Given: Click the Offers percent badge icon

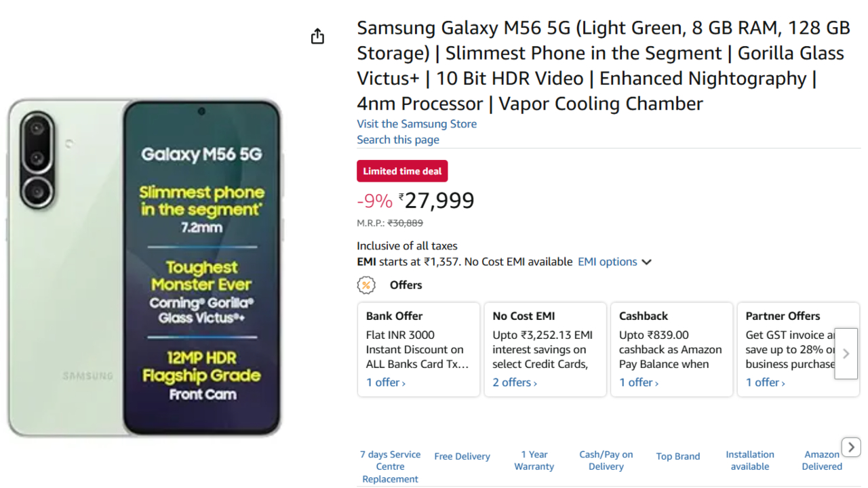Looking at the screenshot, I should coord(366,285).
